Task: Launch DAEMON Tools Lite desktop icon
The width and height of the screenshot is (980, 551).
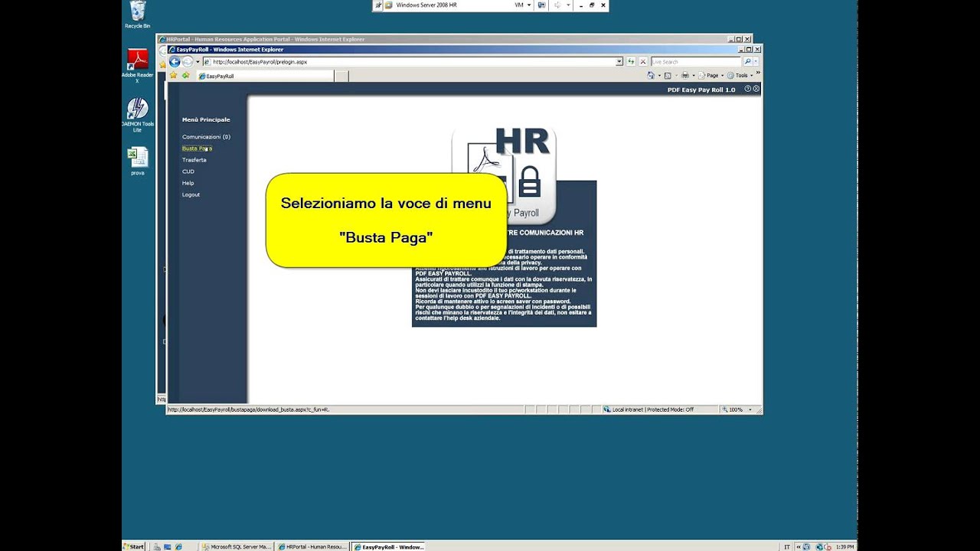Action: [137, 115]
